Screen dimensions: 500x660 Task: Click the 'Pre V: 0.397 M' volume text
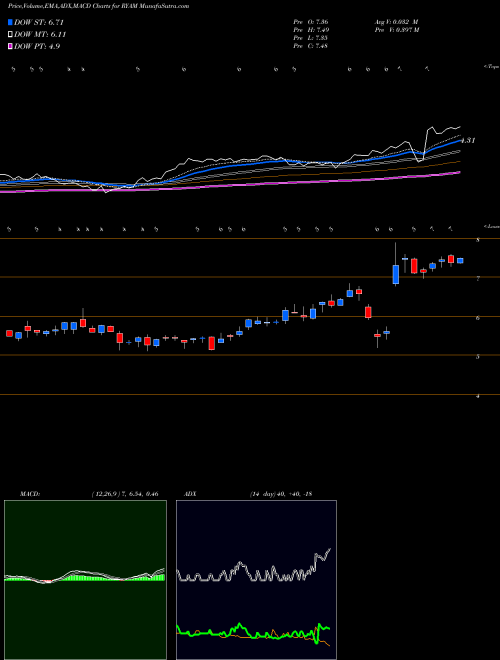tap(398, 30)
